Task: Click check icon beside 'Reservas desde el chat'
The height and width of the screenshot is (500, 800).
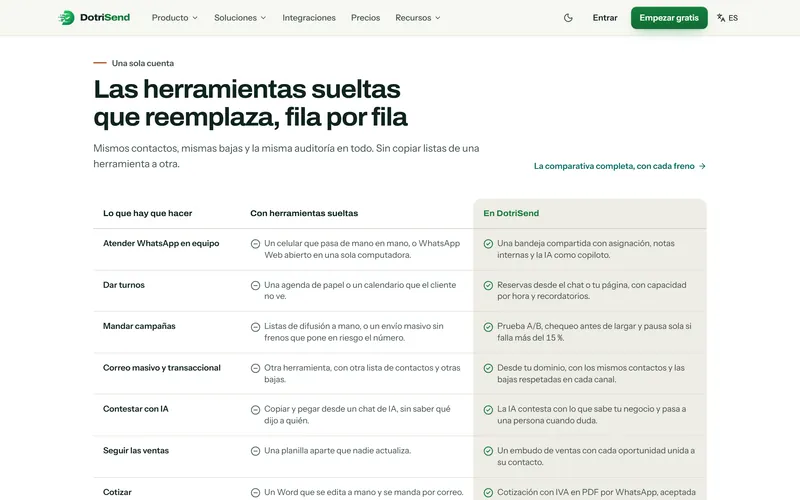Action: coord(488,285)
